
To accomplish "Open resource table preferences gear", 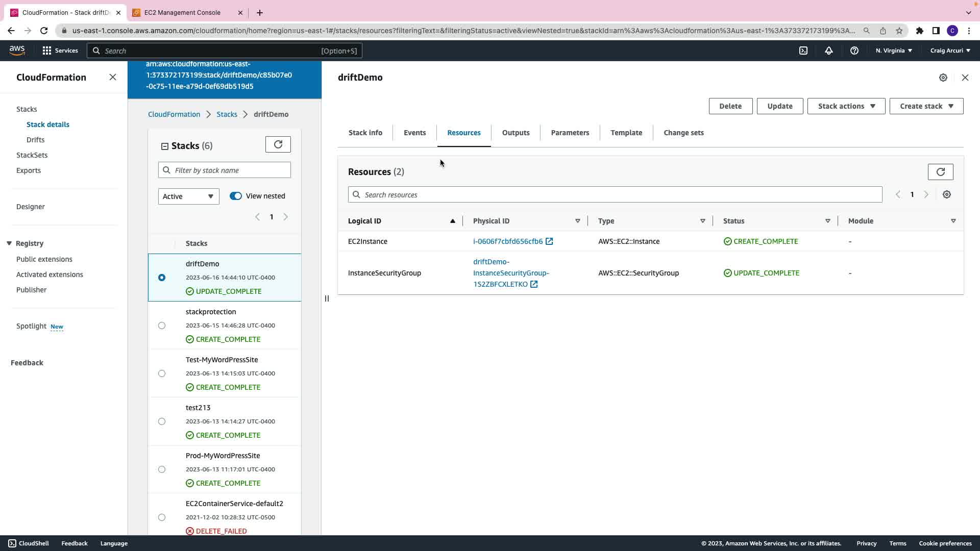I will point(947,194).
